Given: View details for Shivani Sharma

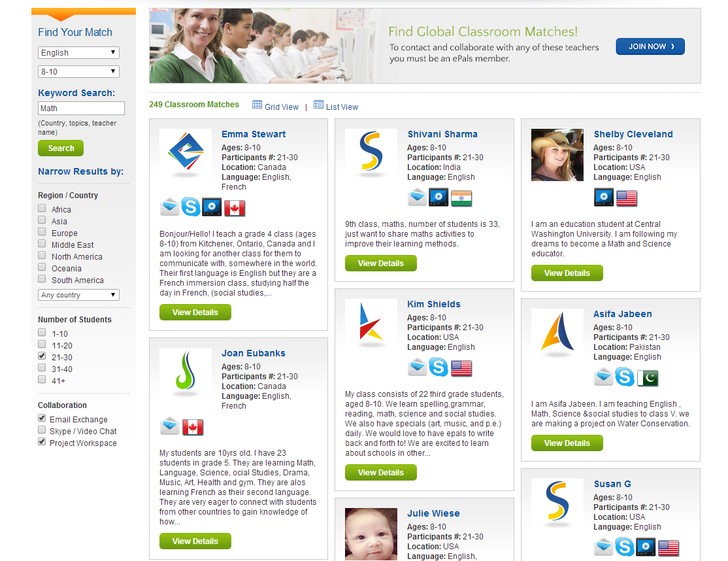Looking at the screenshot, I should click(381, 263).
